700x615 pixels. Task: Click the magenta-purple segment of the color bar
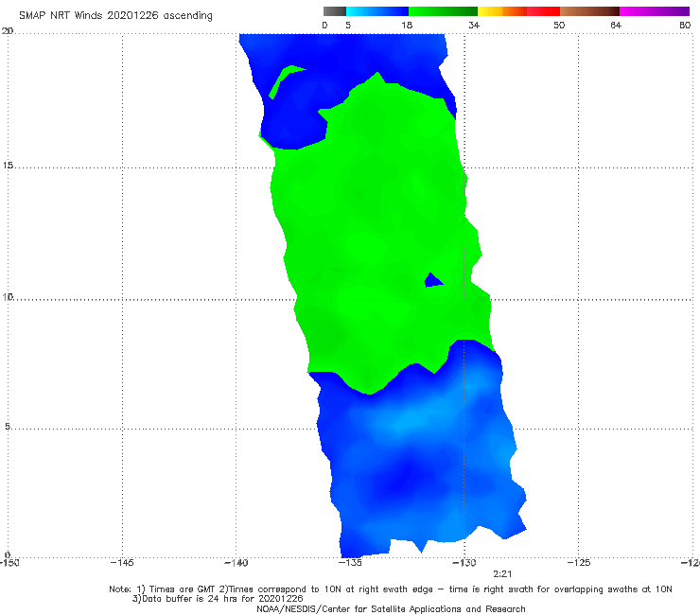655,11
